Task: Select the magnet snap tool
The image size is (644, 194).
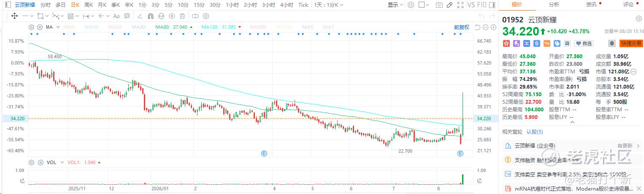Action: (x=151, y=16)
